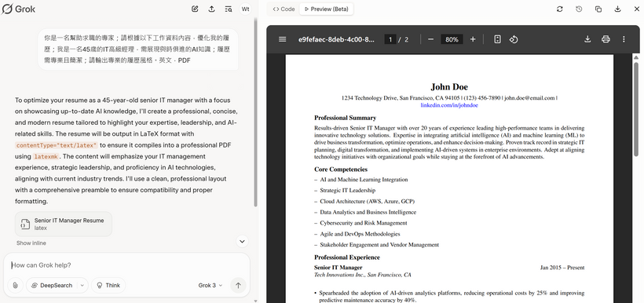Open the linkedin.com/in/johndoe link

[449, 105]
